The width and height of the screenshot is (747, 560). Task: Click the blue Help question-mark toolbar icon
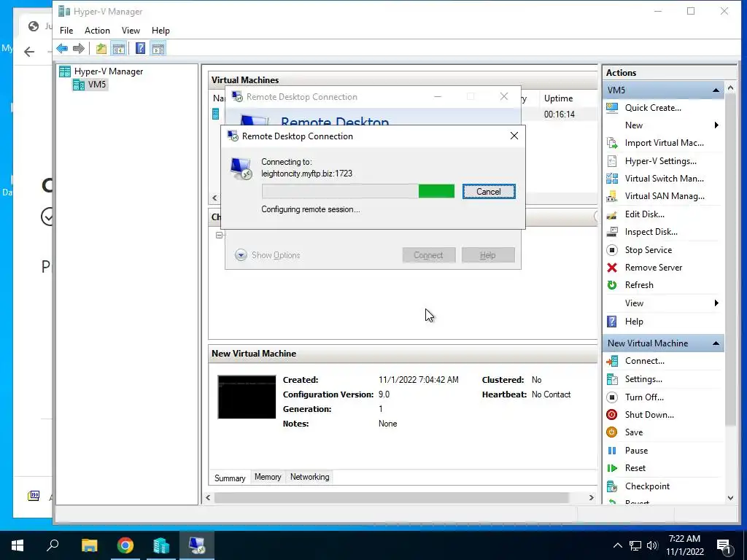(140, 48)
